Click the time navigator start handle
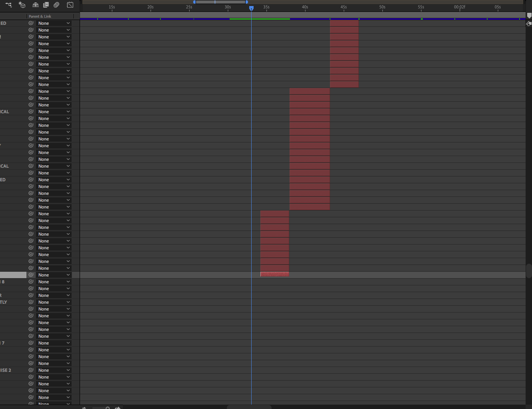This screenshot has width=532, height=409. pyautogui.click(x=194, y=2)
